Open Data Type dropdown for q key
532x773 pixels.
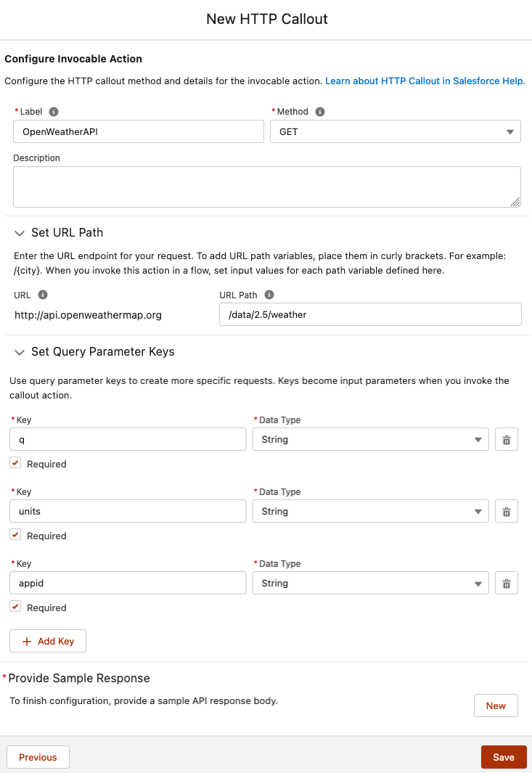[370, 440]
